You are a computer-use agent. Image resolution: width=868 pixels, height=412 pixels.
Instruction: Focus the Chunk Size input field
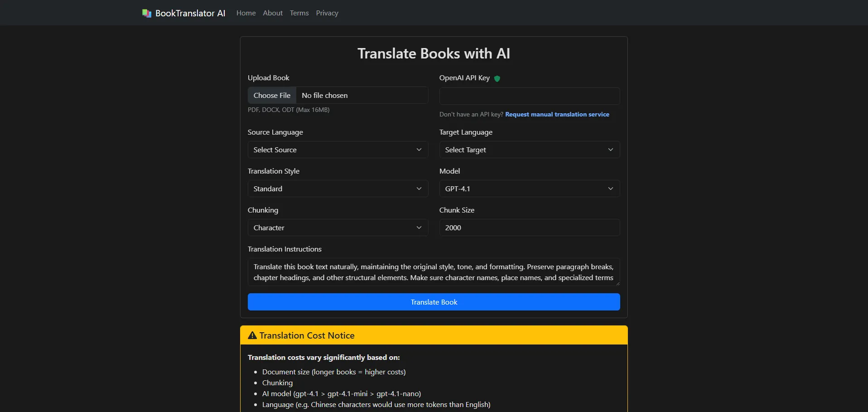coord(529,228)
